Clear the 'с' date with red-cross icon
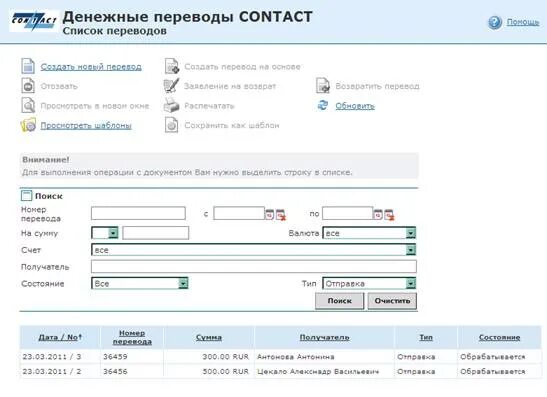This screenshot has width=547, height=397. point(281,215)
